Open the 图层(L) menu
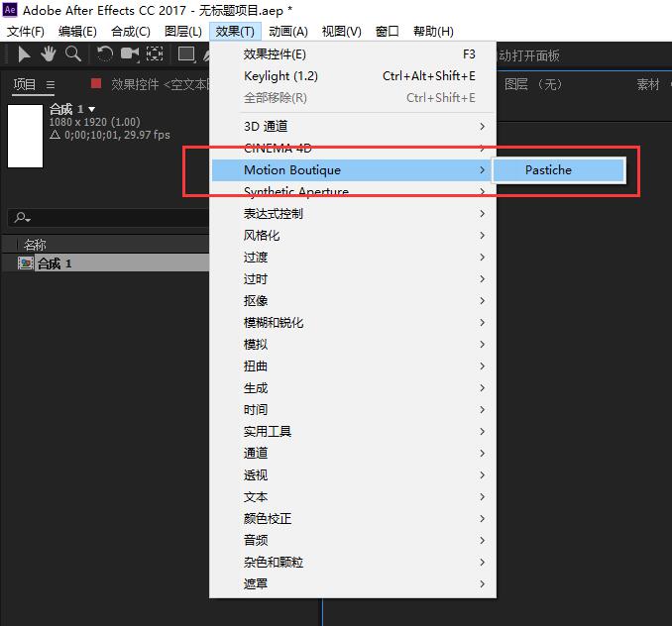Image resolution: width=672 pixels, height=626 pixels. [183, 32]
